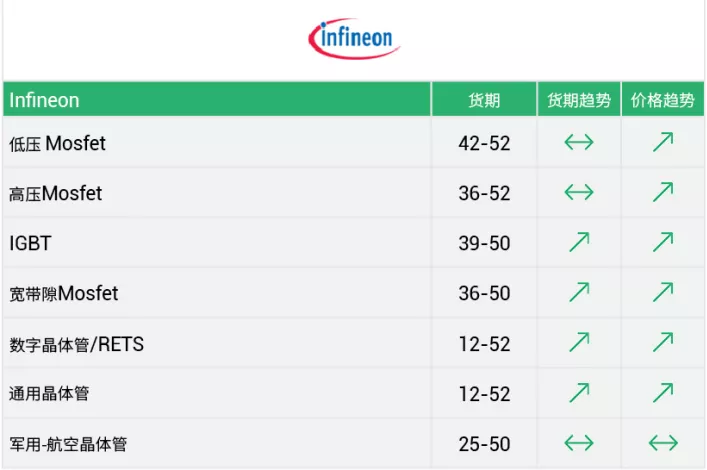This screenshot has width=707, height=470.
Task: Select lead-time trend arrow for 通用晶体管
Action: (x=579, y=392)
